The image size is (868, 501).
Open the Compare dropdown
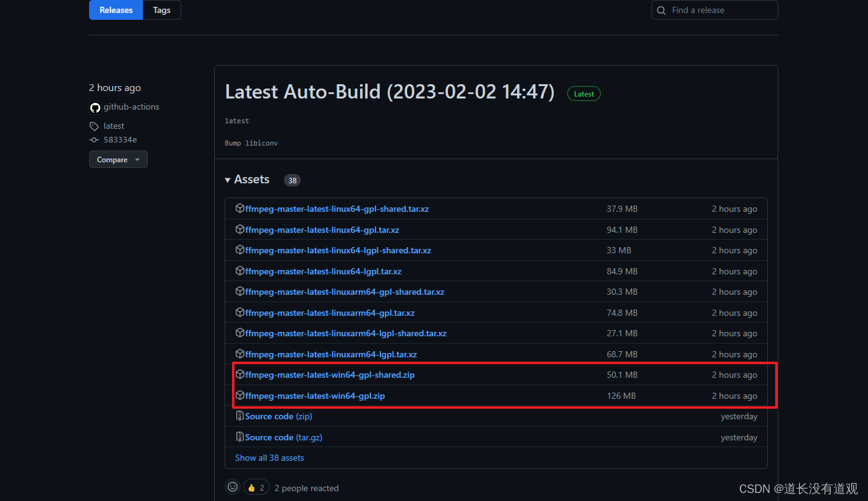click(x=118, y=159)
